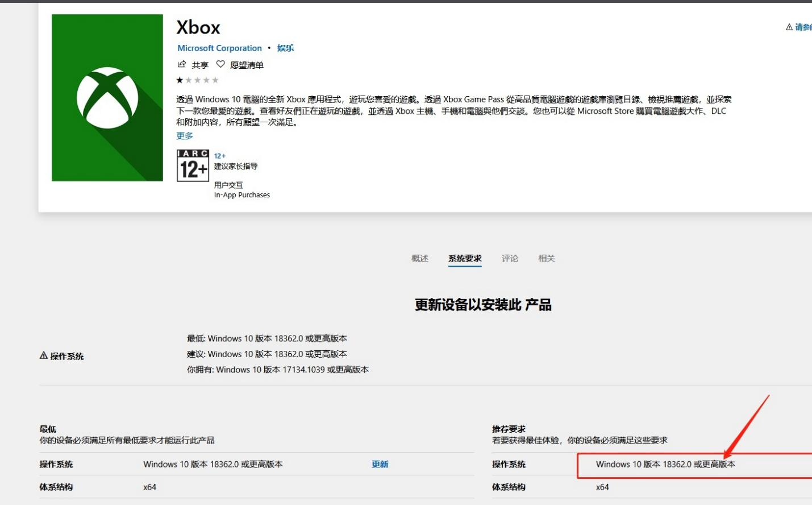Click the 愿望清单 text label
Screen dimensions: 812x505
tap(247, 65)
